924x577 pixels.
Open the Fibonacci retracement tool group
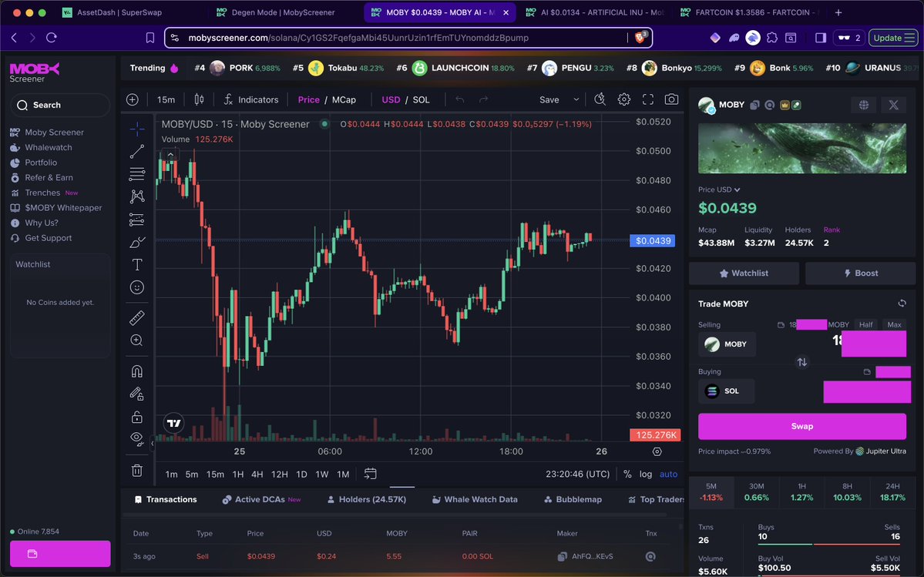tap(136, 173)
